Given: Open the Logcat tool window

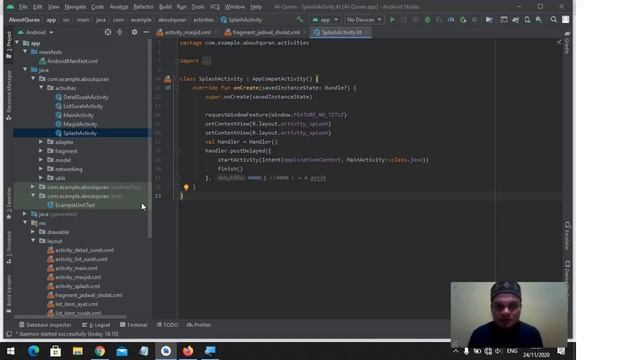Looking at the screenshot, I should point(96,325).
